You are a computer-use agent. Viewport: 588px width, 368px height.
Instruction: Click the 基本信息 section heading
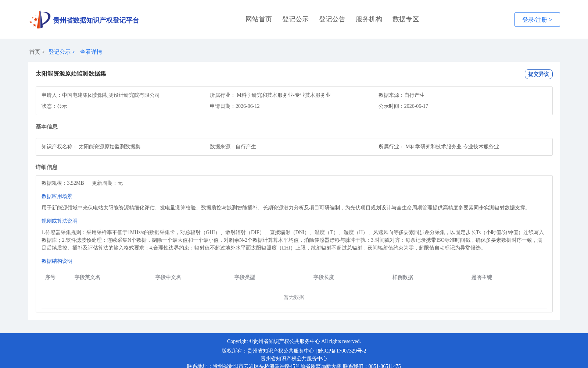(x=47, y=127)
